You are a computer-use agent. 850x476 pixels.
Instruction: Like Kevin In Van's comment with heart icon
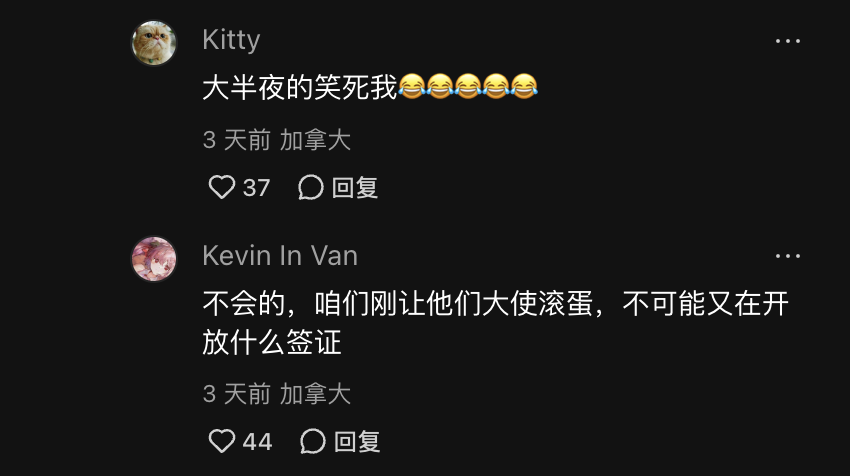[222, 441]
